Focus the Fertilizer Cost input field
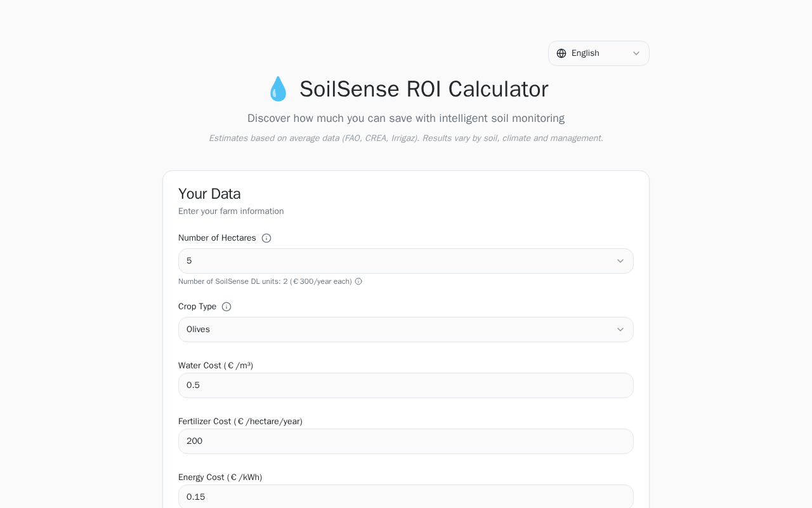Image resolution: width=812 pixels, height=508 pixels. coord(405,441)
